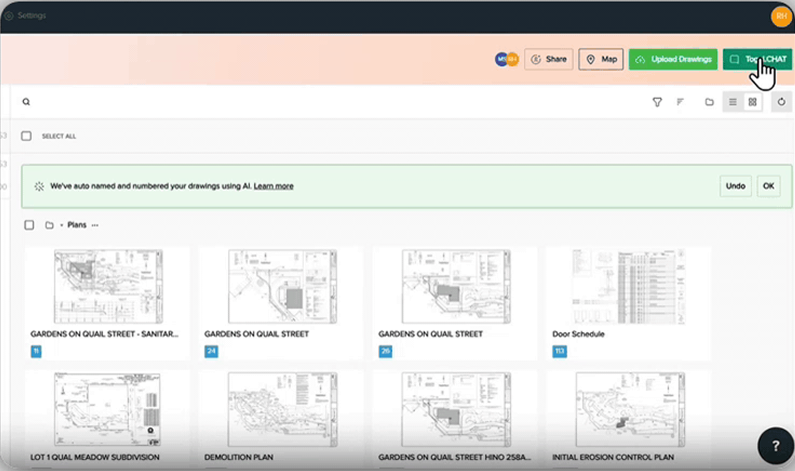Open the sort order icon
Screen dimensions: 795x471
click(680, 102)
